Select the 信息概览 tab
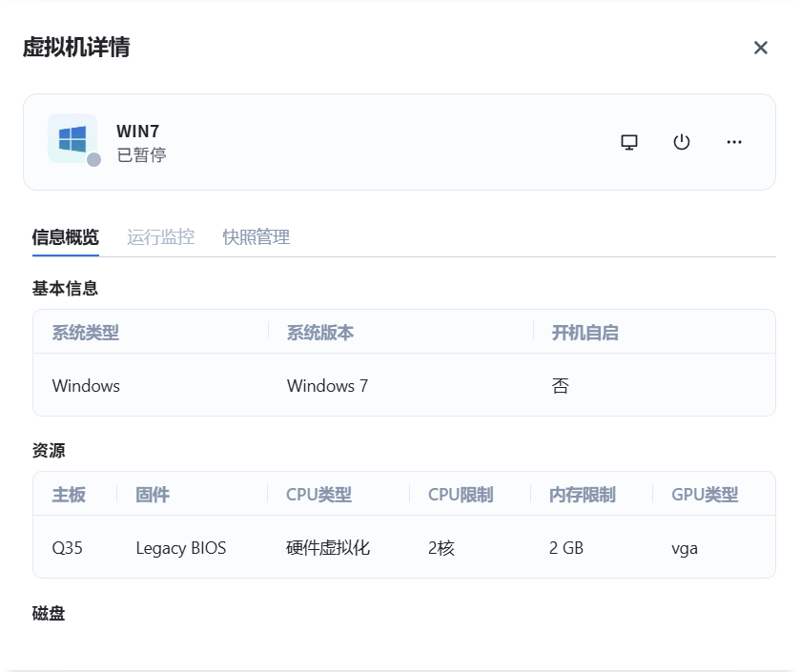 tap(65, 237)
